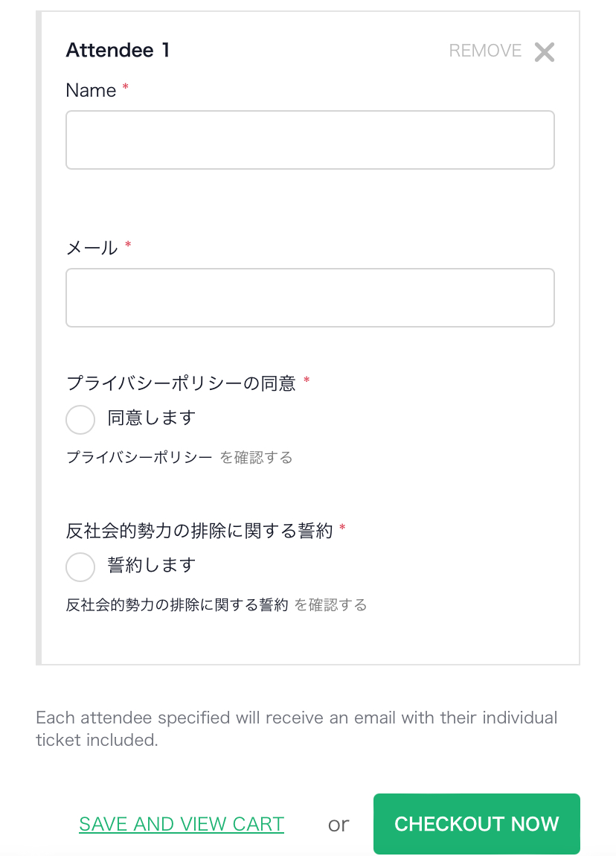616x856 pixels.
Task: Click the Name field label
Action: point(91,90)
